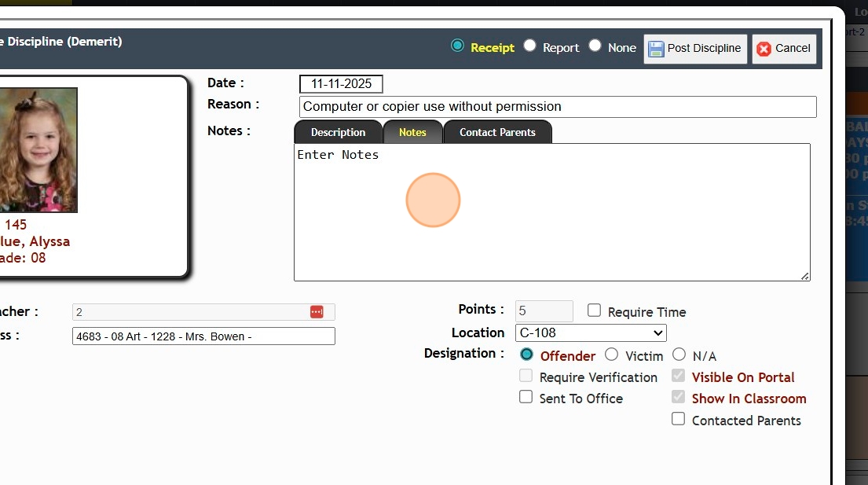Click the Points field showing 5
Viewport: 868px width, 485px height.
(544, 311)
